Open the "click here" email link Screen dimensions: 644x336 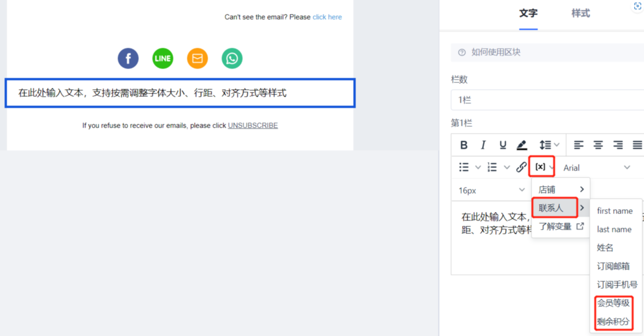(x=327, y=17)
